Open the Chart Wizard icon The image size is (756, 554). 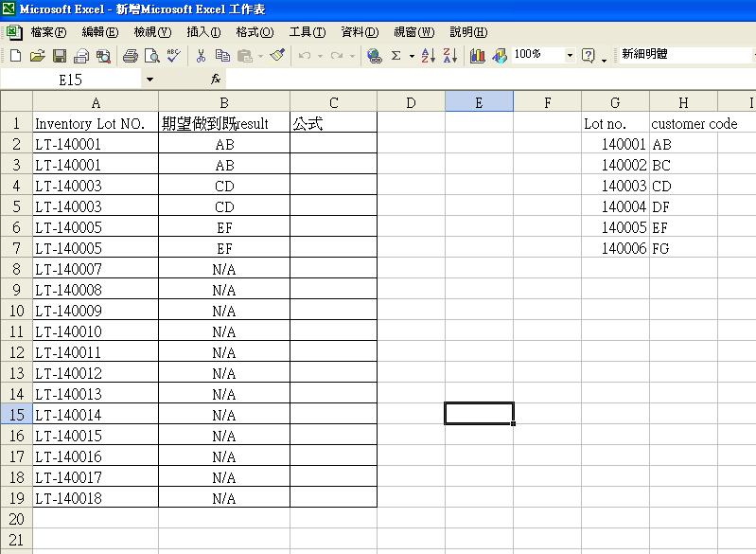pyautogui.click(x=477, y=56)
